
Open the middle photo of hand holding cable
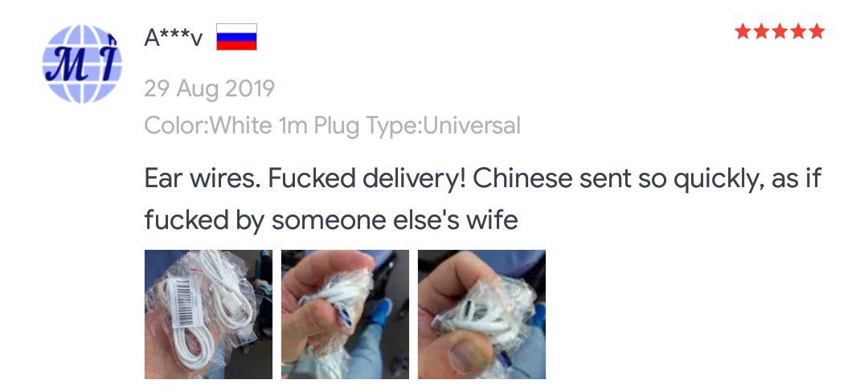[x=345, y=314]
